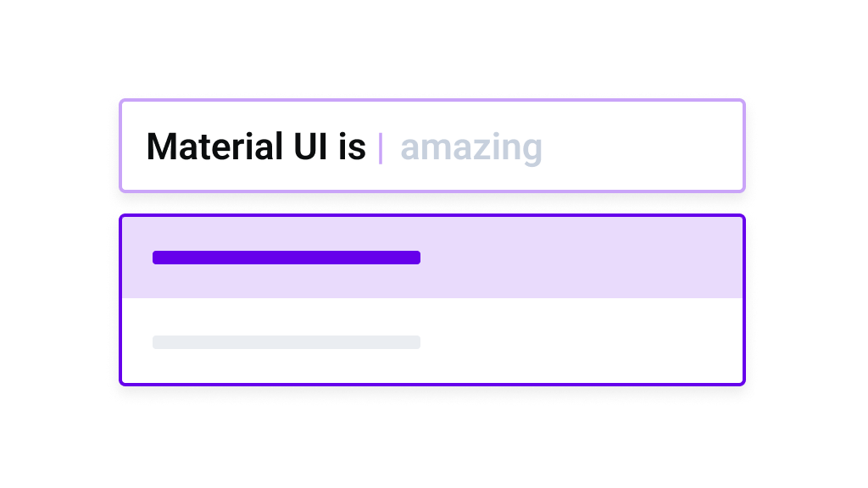
Task: Click the grayed "amazing" suggestion text
Action: (x=471, y=148)
